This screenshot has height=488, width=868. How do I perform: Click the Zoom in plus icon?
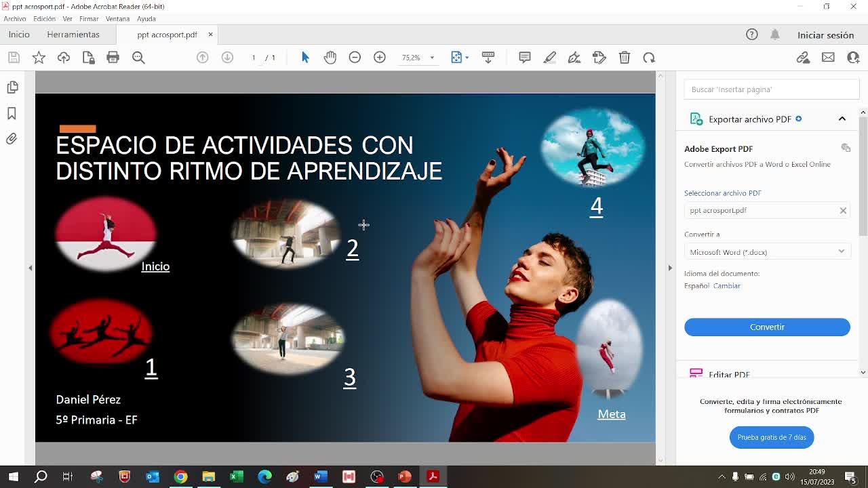point(380,58)
